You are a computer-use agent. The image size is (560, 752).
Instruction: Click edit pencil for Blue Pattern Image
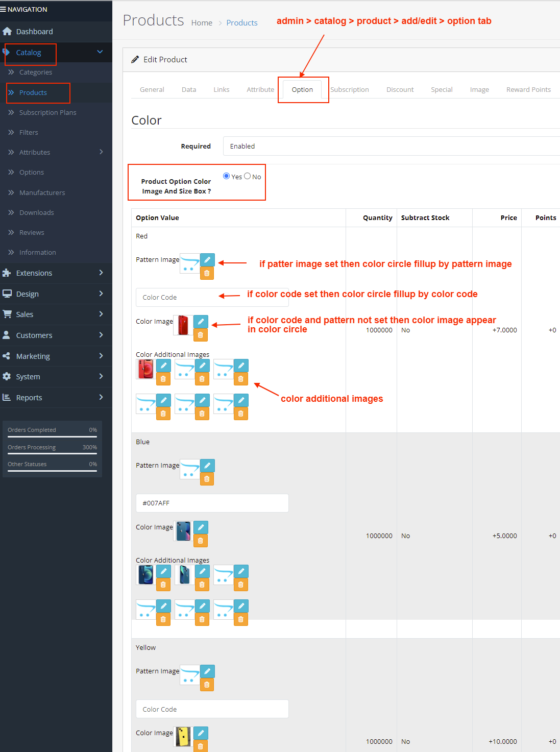click(x=207, y=466)
